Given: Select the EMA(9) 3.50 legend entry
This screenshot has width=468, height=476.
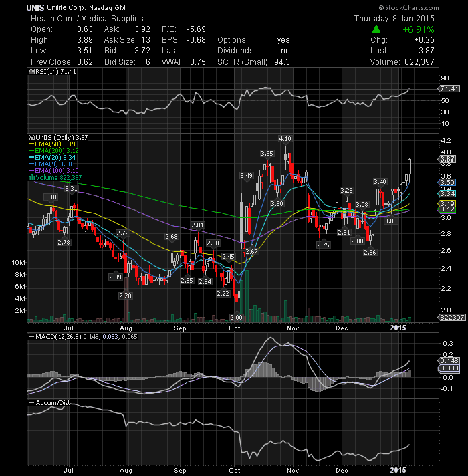Looking at the screenshot, I should pyautogui.click(x=53, y=164).
